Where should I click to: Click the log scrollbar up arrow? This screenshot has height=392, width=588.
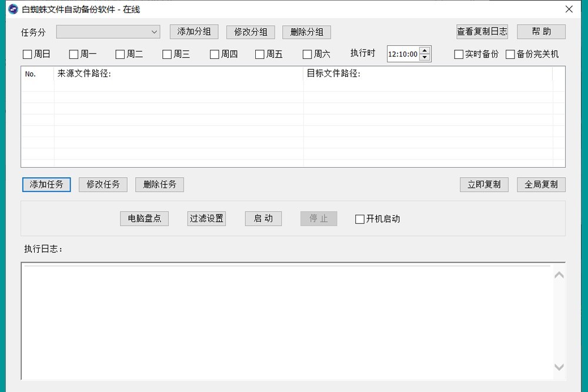[559, 275]
